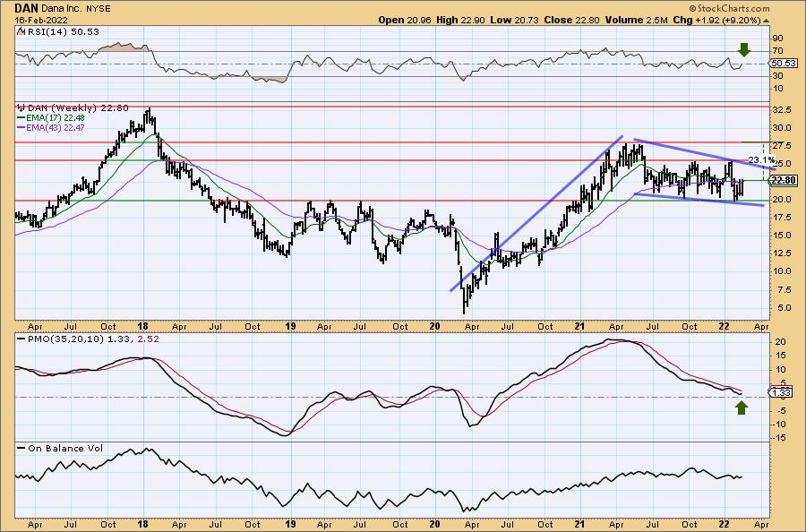Image resolution: width=806 pixels, height=532 pixels.
Task: Click the candlestick icon before DAN (Weekly)
Action: point(21,108)
